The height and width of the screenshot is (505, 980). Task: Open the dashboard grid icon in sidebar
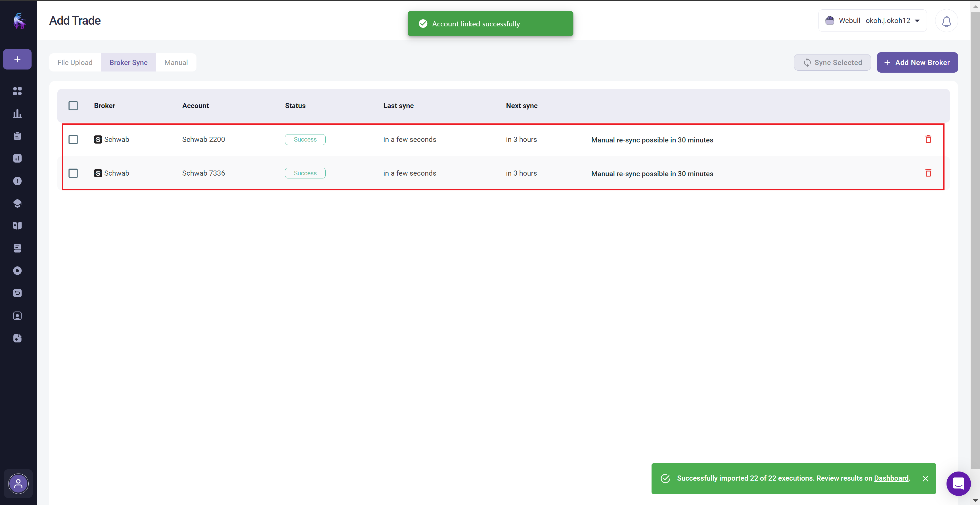(x=17, y=91)
